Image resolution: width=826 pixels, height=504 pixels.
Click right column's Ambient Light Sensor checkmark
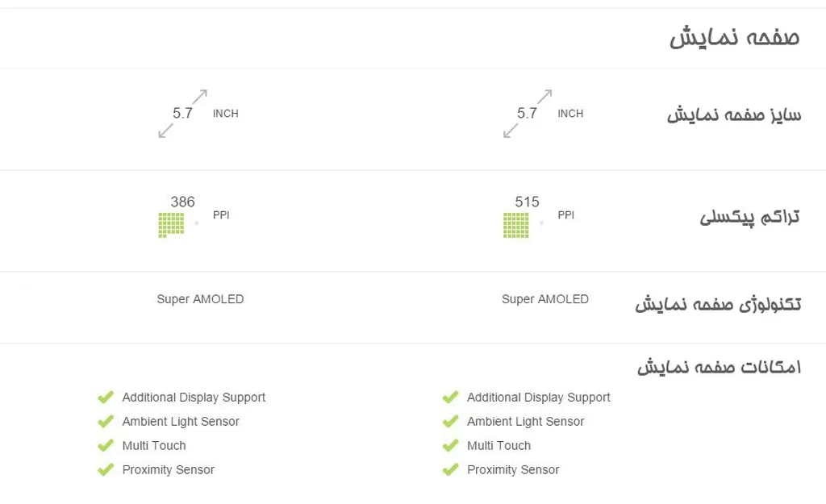point(450,422)
